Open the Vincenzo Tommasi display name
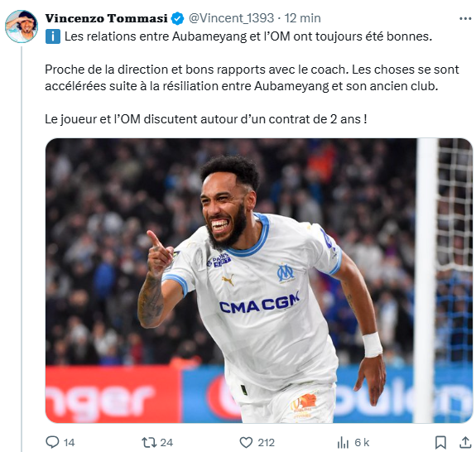476x452 pixels. point(106,18)
